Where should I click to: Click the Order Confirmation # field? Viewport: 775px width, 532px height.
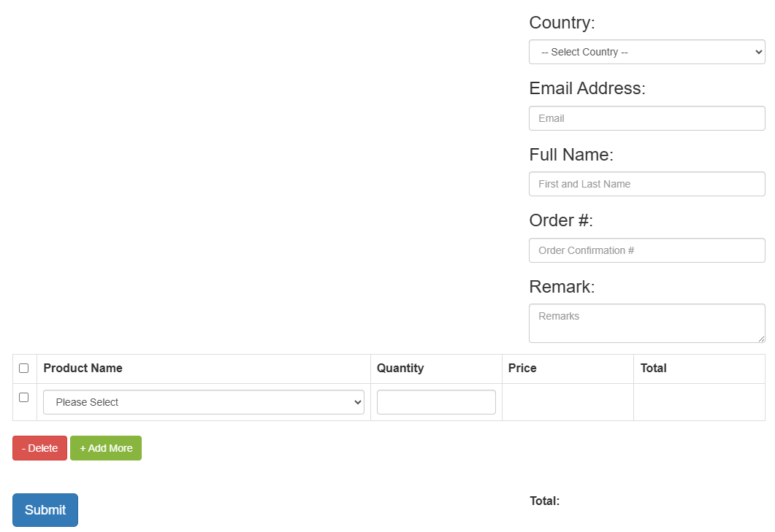[647, 250]
